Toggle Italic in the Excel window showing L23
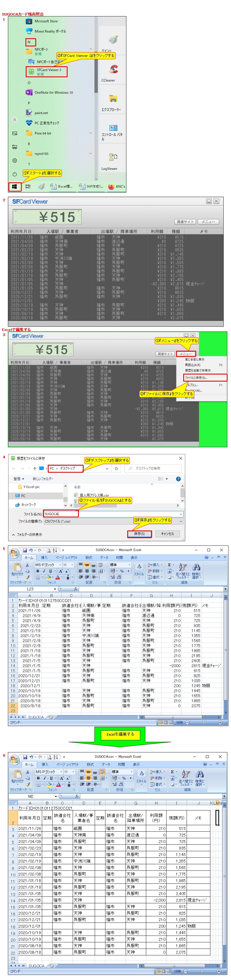 (44, 571)
